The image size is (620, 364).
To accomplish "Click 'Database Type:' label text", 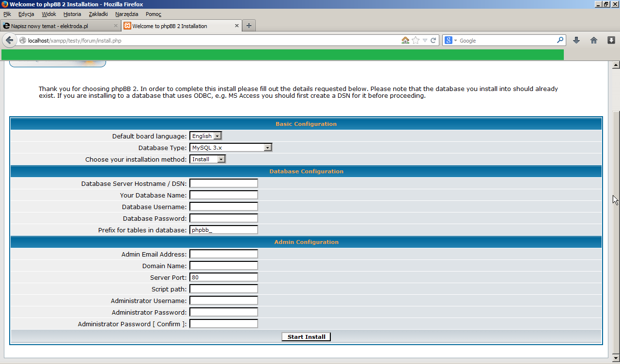I will 162,148.
